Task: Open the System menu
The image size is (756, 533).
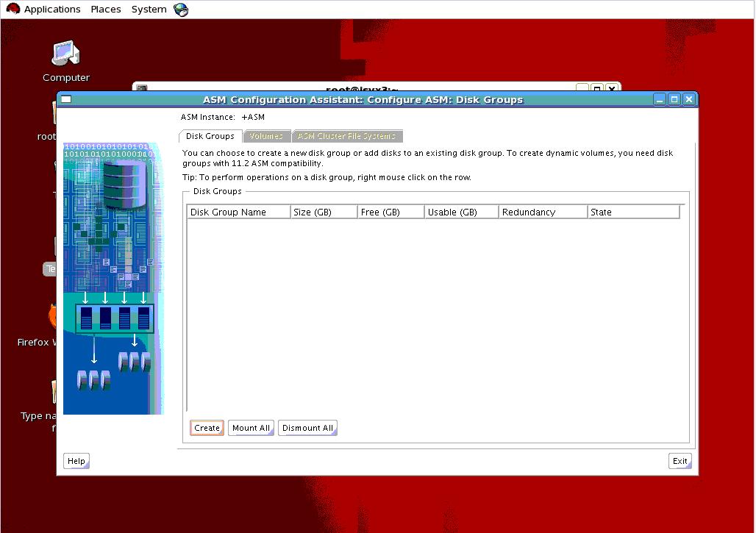Action: click(149, 9)
